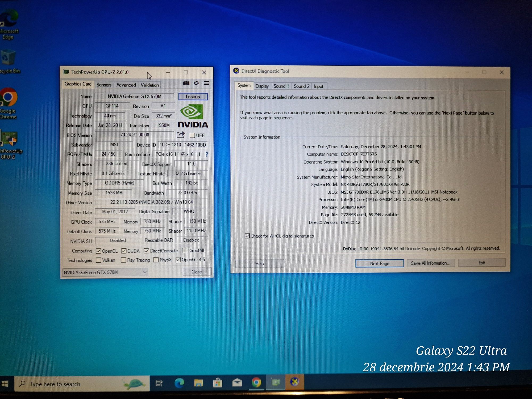Toggle the DirectCompute checkbox
Viewport: 532px width, 399px height.
[146, 251]
